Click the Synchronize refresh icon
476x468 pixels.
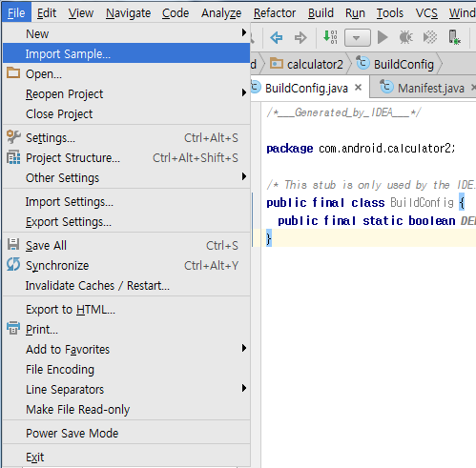coord(13,264)
